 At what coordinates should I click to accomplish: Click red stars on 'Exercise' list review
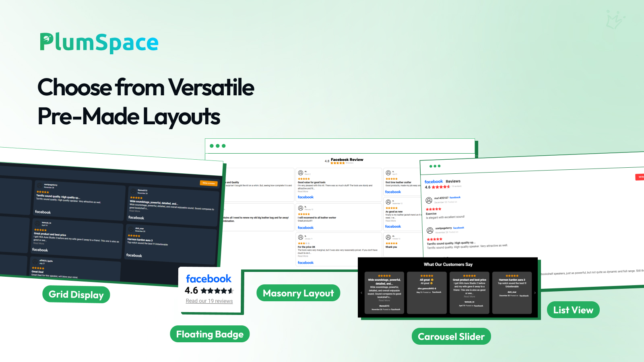433,209
